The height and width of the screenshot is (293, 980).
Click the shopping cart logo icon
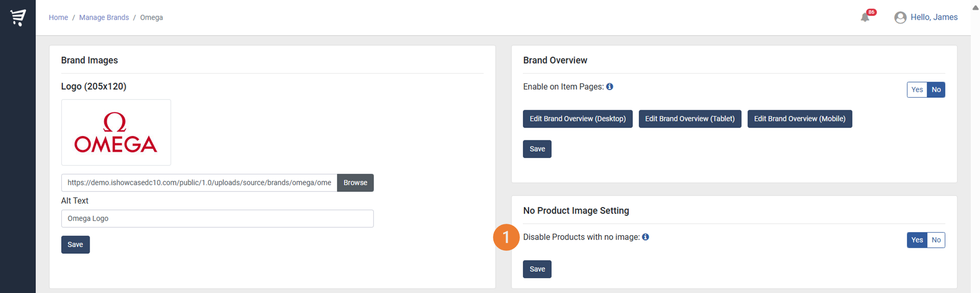18,17
